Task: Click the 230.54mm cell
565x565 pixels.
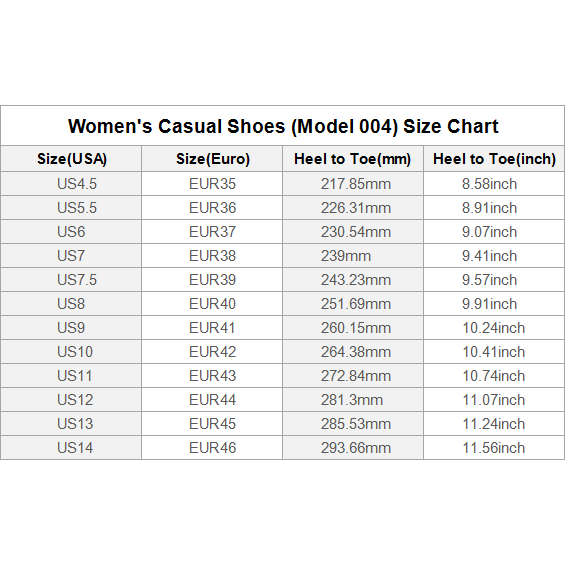Action: (x=353, y=232)
